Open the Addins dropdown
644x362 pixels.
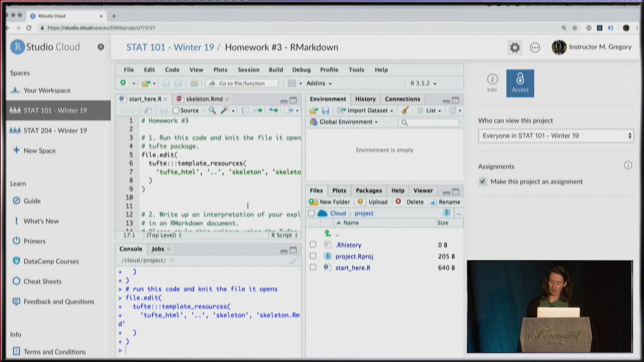coord(319,83)
